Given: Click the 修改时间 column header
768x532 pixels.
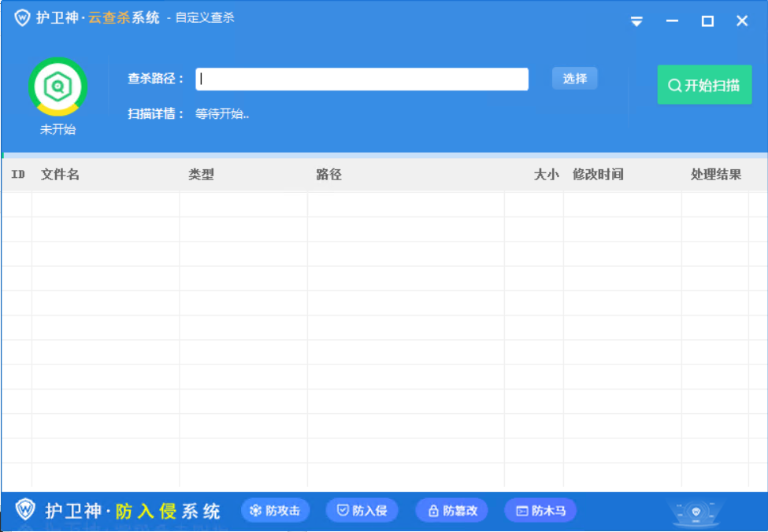Looking at the screenshot, I should click(597, 175).
